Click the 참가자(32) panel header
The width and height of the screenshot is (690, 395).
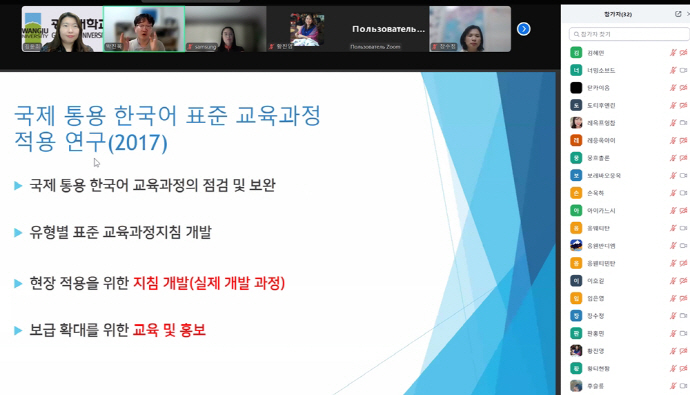point(618,14)
